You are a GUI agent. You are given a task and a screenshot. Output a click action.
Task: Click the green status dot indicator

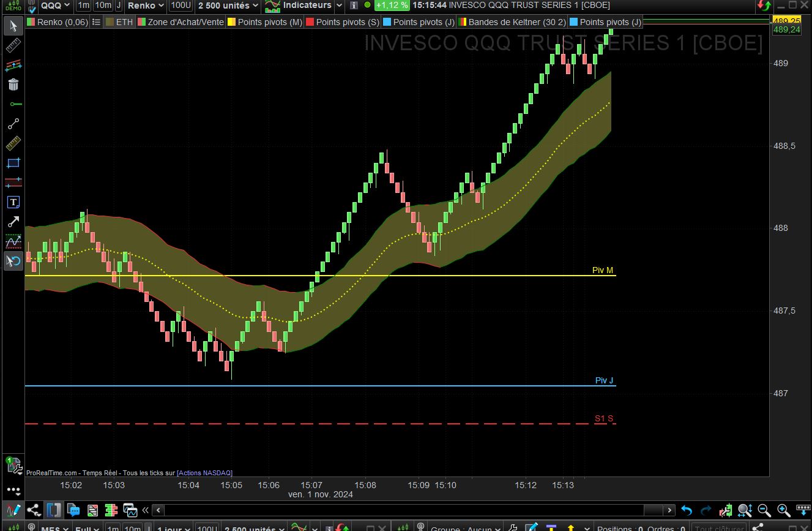367,5
